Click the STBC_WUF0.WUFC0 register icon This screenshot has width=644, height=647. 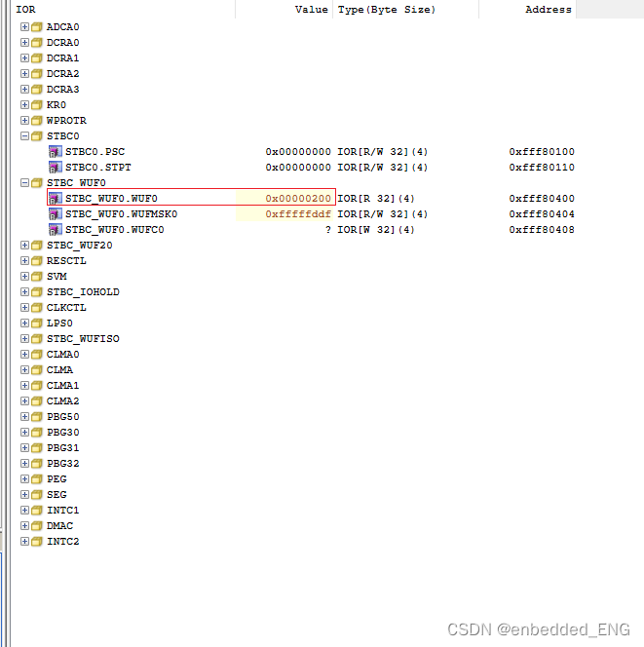55,230
